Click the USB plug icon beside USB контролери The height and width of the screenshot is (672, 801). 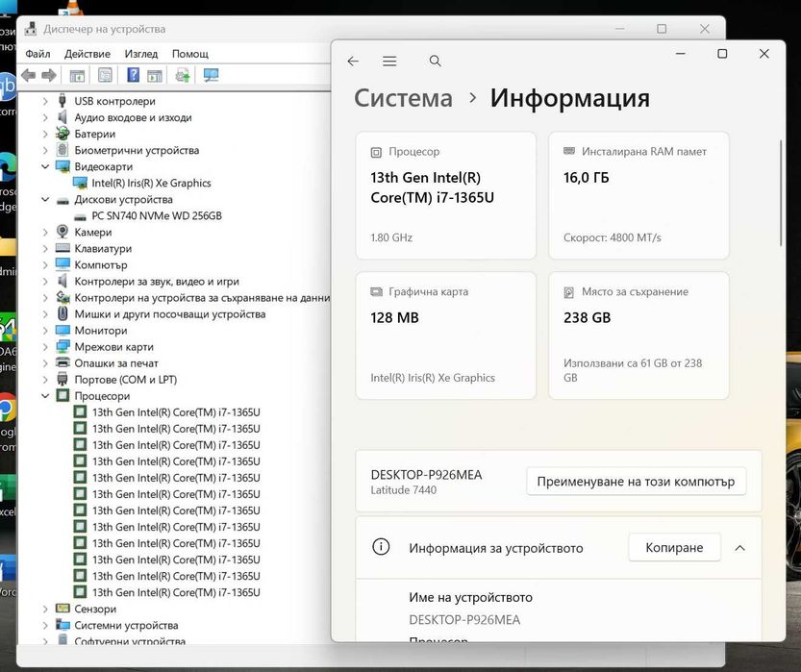63,100
